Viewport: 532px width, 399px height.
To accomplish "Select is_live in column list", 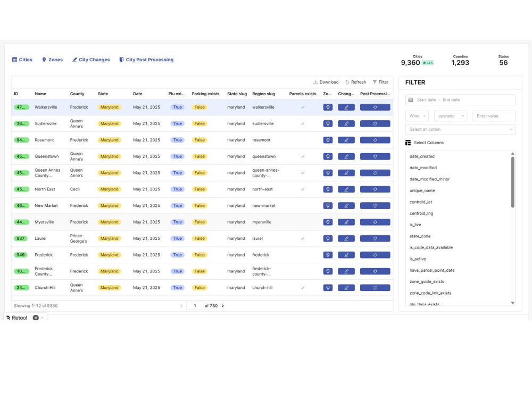I will (415, 225).
